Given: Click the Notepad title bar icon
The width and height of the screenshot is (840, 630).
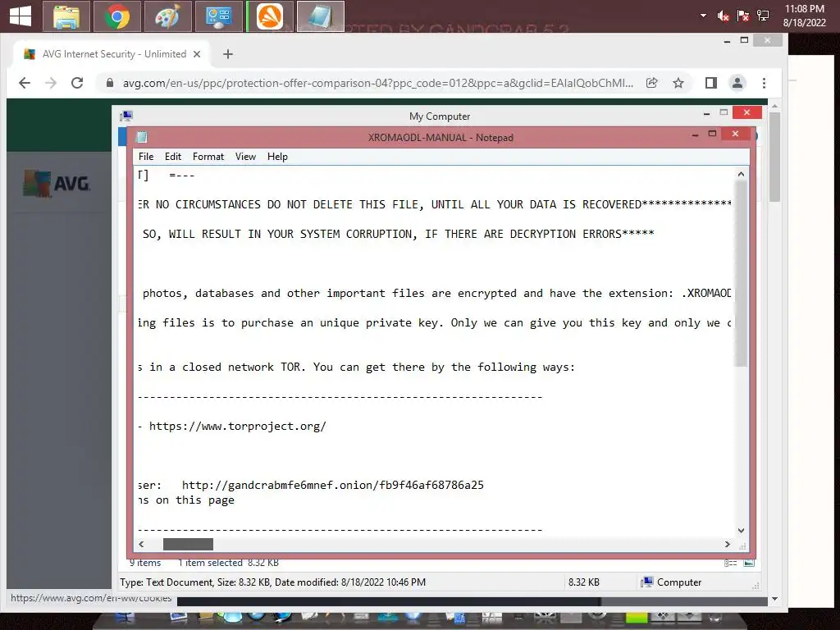Looking at the screenshot, I should click(x=141, y=137).
